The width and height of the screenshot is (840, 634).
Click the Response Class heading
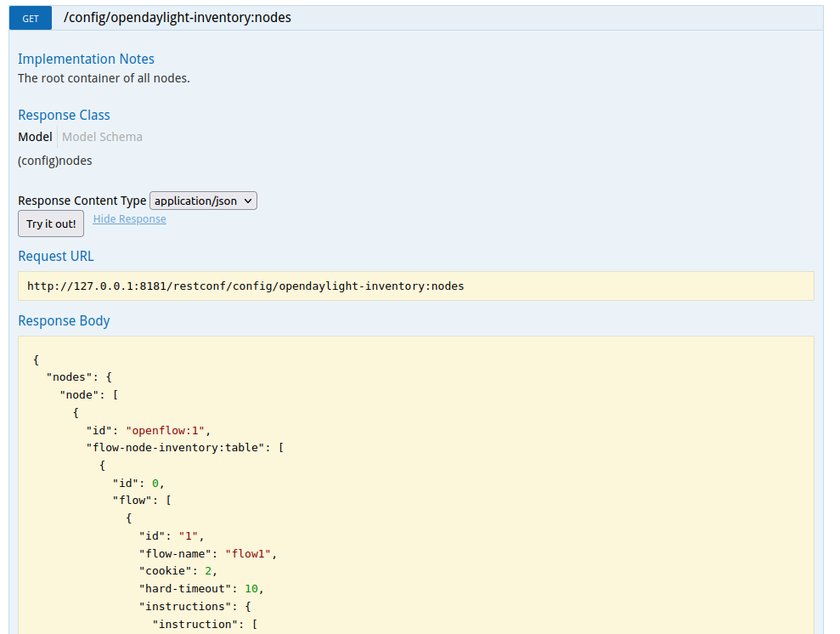tap(64, 115)
